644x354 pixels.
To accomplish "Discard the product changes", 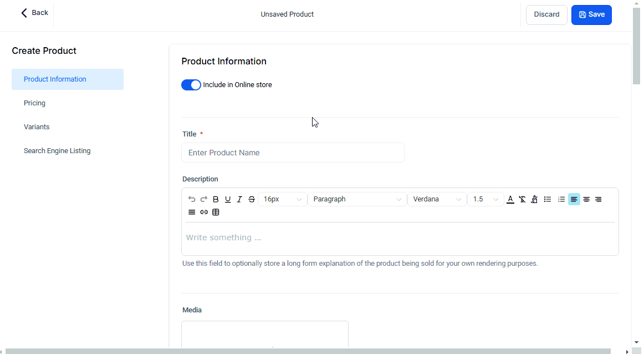I will click(x=546, y=15).
